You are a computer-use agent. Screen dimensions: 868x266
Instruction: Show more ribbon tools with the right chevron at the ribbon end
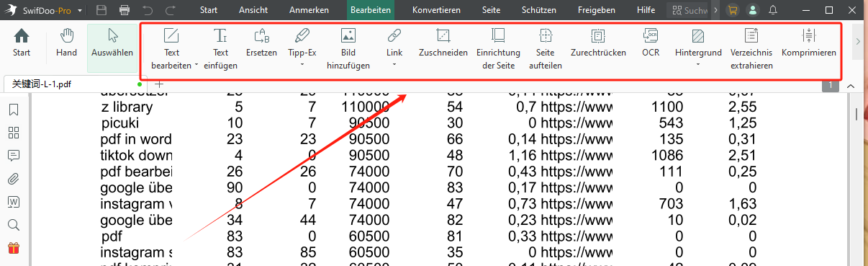857,42
